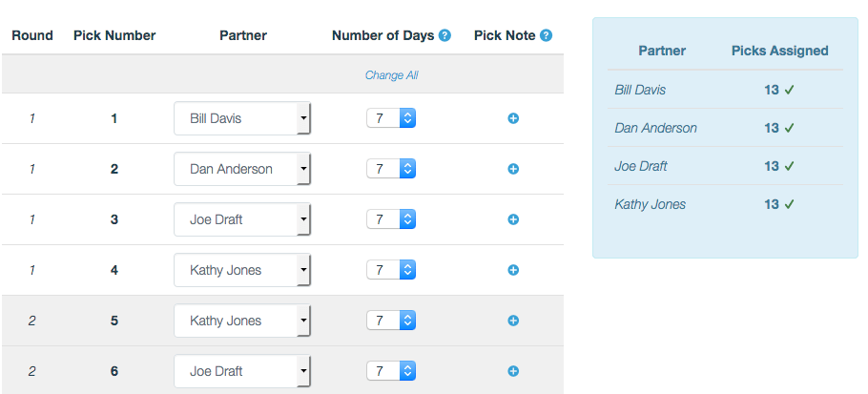Add a pick note for pick 2
Viewport: 868px width, 394px height.
[513, 169]
